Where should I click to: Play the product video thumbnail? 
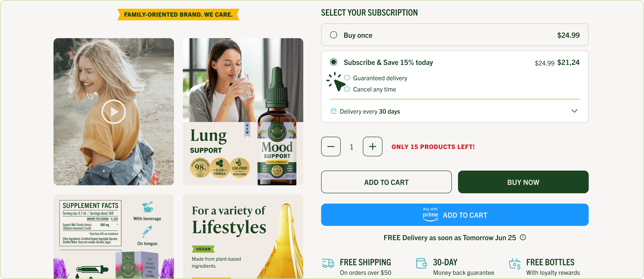(x=114, y=112)
